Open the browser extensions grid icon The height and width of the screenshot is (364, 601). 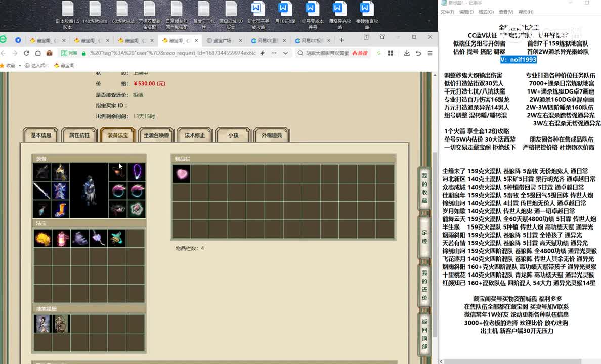[391, 53]
